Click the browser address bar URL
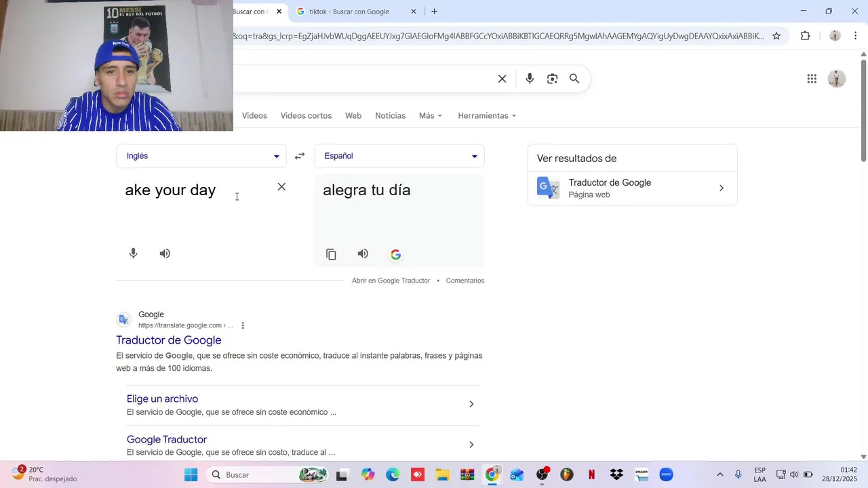The width and height of the screenshot is (868, 488). point(498,36)
